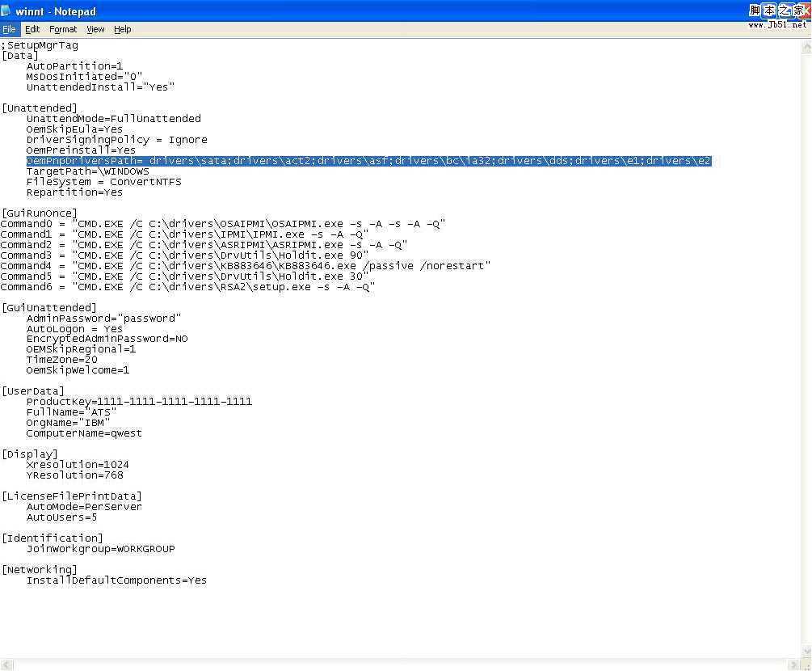Click the '[Unattended]' section header

[x=40, y=108]
